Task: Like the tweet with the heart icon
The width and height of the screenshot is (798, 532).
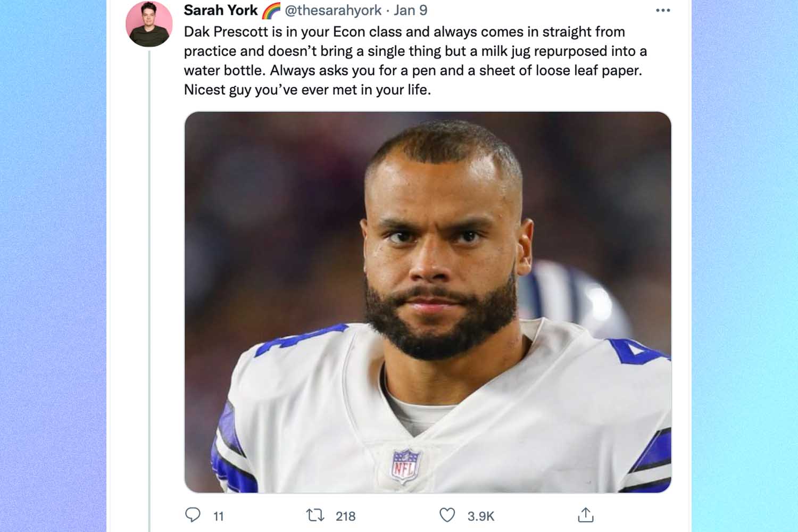Action: click(x=447, y=515)
